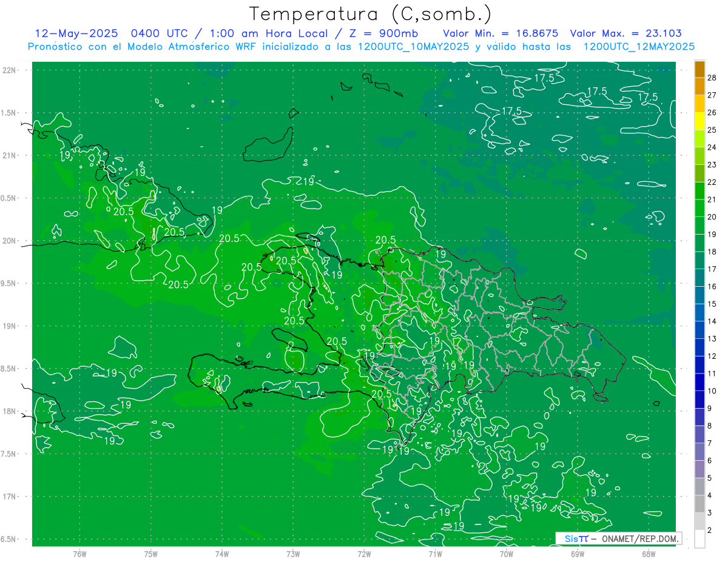Click the '1200UTC_12MAY2025' valid-until time text
The width and height of the screenshot is (728, 562).
(638, 47)
